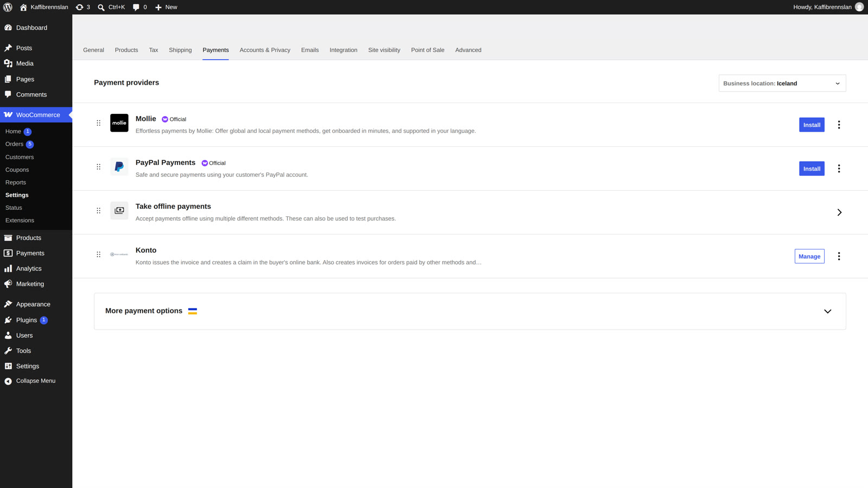868x488 pixels.
Task: Open the New content menu in admin bar
Action: tap(166, 7)
